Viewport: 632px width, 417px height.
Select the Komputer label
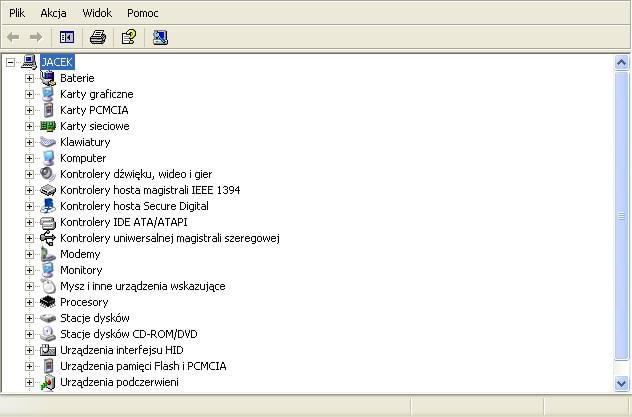[x=83, y=158]
